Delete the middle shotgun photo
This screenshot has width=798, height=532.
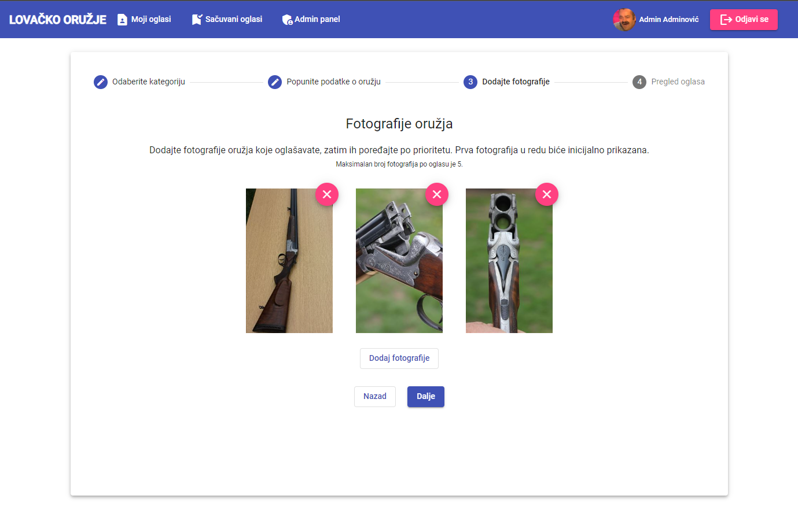[437, 194]
